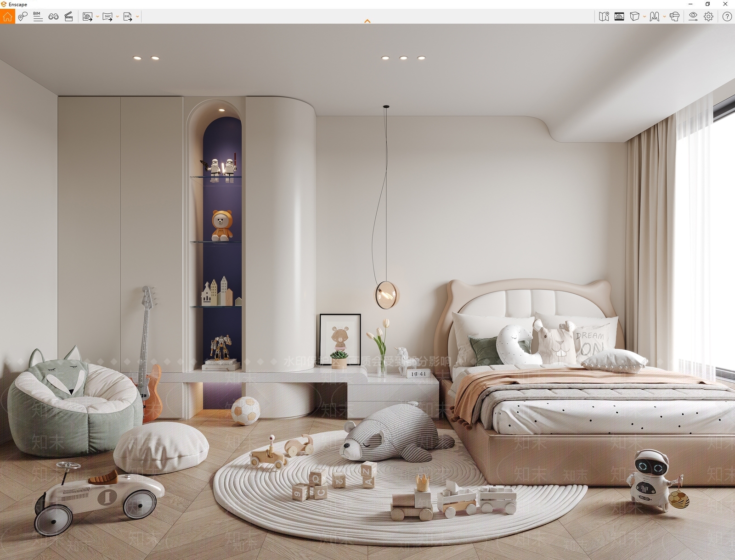Select the projection mode cube icon
735x560 pixels.
[x=634, y=17]
